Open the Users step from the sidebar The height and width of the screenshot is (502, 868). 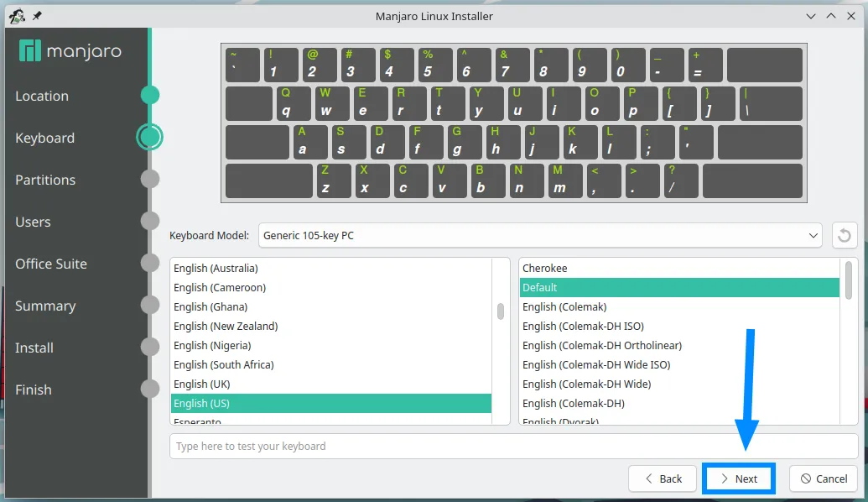(33, 222)
